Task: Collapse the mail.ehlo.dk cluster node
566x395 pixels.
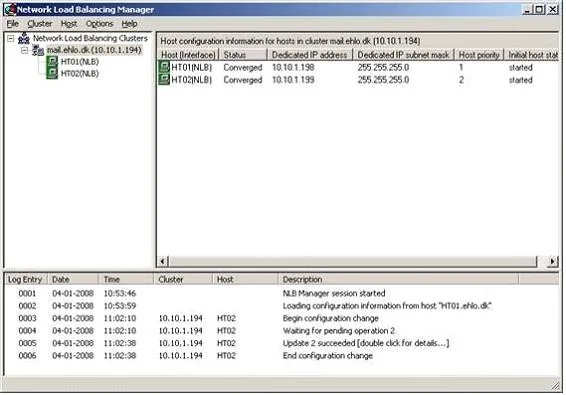Action: (25, 51)
